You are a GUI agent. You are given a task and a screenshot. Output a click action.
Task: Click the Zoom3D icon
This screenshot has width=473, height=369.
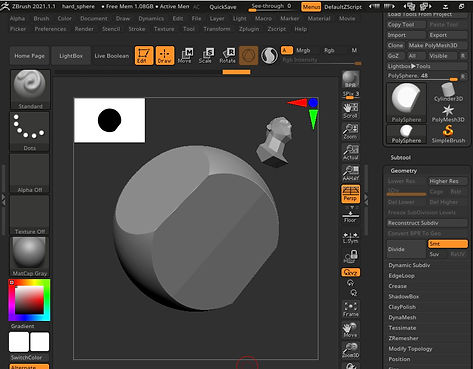point(350,351)
